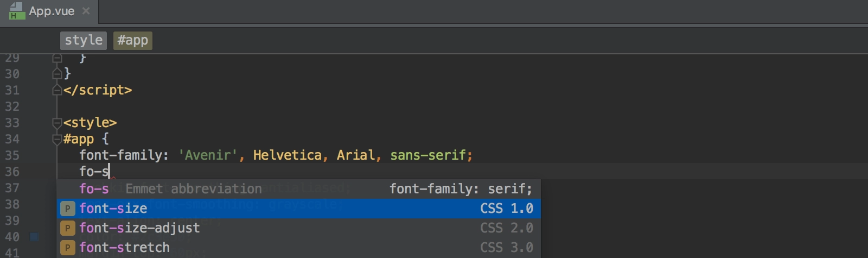The height and width of the screenshot is (258, 868).
Task: Click the 'CSS 2.0' label of font-size-adjust
Action: point(507,228)
